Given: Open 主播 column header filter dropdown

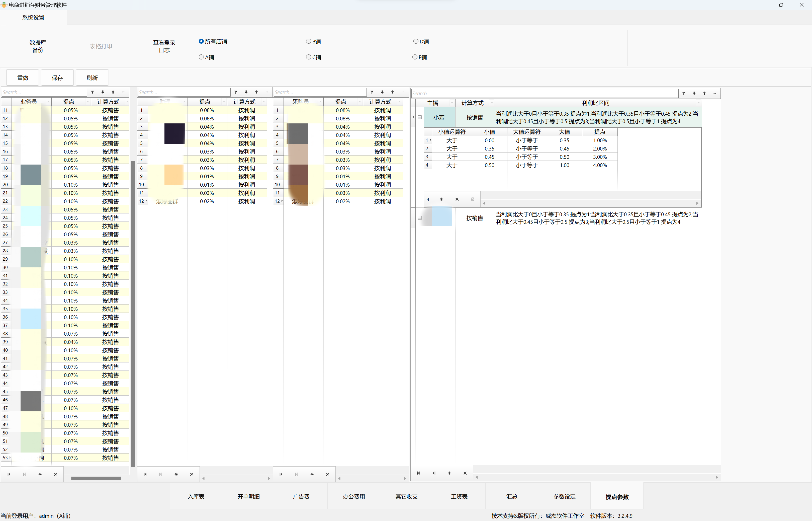Looking at the screenshot, I should [x=452, y=103].
